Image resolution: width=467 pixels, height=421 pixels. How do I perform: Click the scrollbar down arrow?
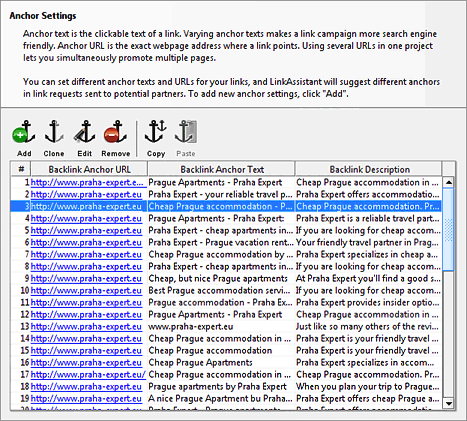click(449, 404)
